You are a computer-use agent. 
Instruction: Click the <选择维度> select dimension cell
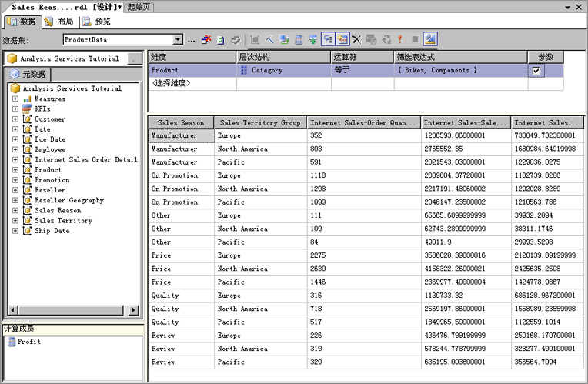click(171, 83)
